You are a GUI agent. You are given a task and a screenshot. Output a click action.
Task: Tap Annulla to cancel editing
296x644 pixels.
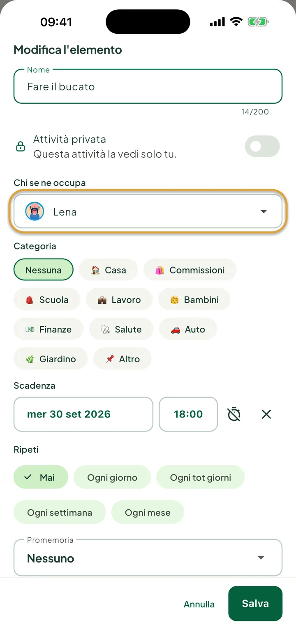[199, 604]
